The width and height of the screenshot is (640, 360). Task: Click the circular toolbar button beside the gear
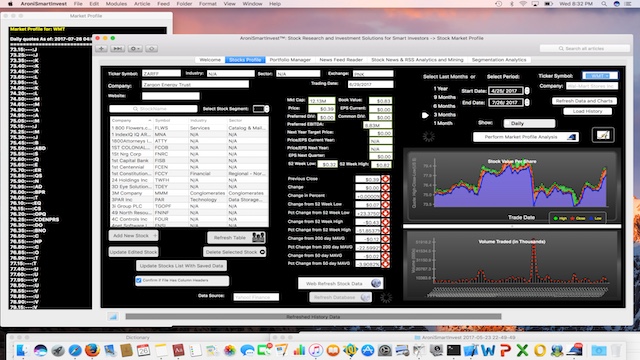[x=151, y=49]
